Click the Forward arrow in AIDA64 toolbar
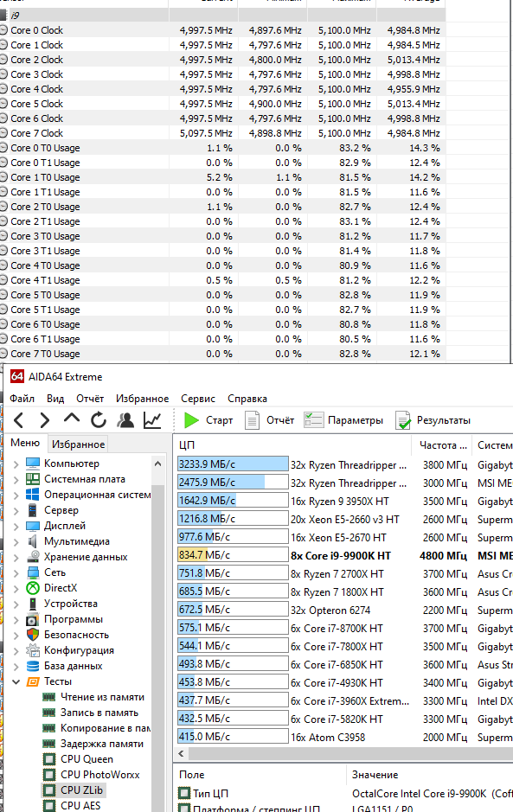Screen dimensions: 513x812 [45, 420]
